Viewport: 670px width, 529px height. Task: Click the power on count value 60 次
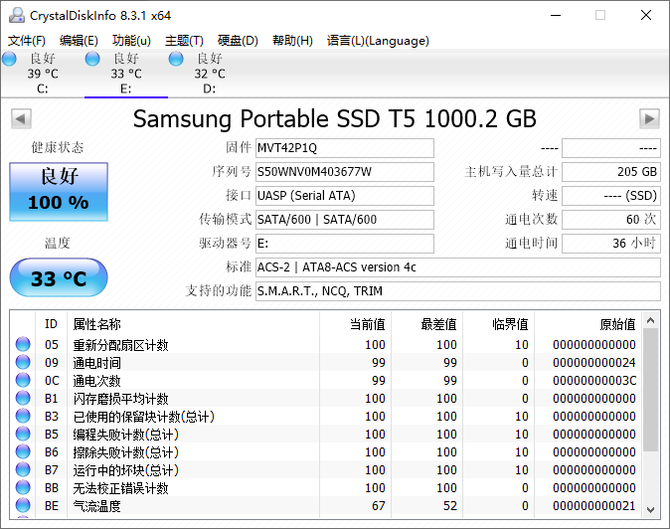pyautogui.click(x=611, y=220)
